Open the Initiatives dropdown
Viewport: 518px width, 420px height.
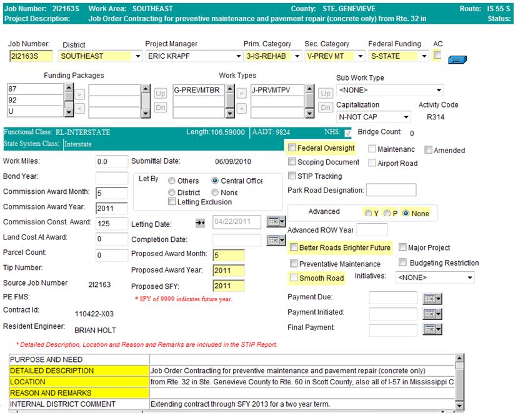pyautogui.click(x=470, y=277)
